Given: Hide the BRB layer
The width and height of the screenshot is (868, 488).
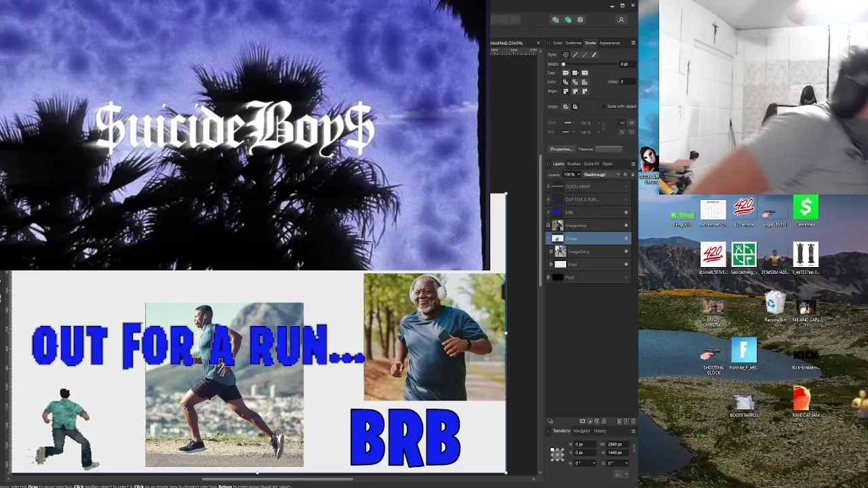Looking at the screenshot, I should tap(626, 212).
